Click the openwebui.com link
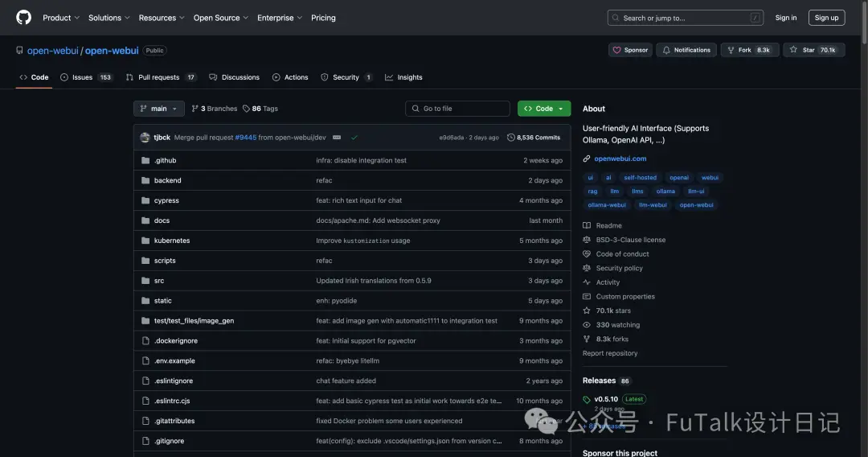Image resolution: width=868 pixels, height=457 pixels. coord(620,159)
